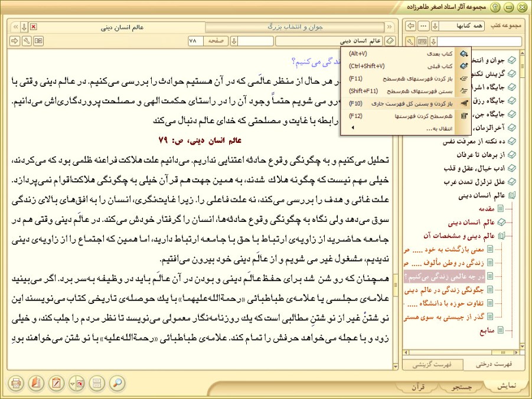The height and width of the screenshot is (399, 532).
Task: Choose هم‌سطح کردن فهرستها (F12)
Action: [x=406, y=116]
